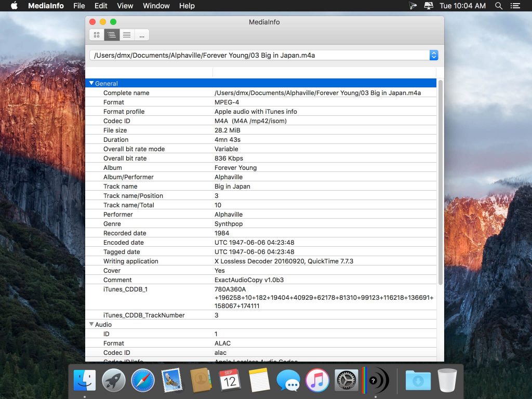
Task: Open the Notification Center icon
Action: 515,6
